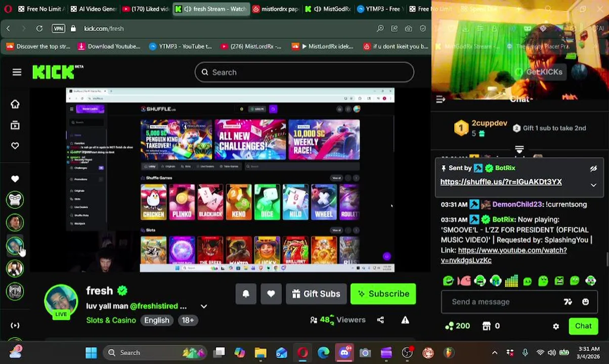
Task: Open first followed channel avatar in sidebar
Action: coord(15,200)
